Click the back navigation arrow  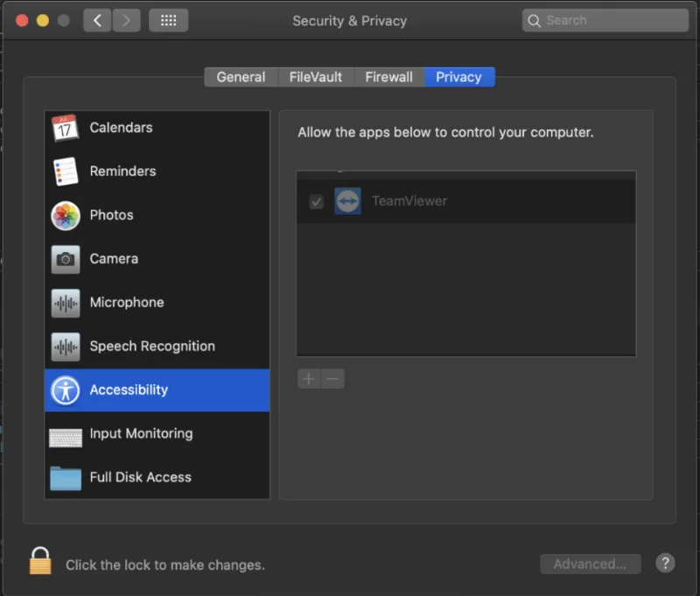[x=97, y=19]
